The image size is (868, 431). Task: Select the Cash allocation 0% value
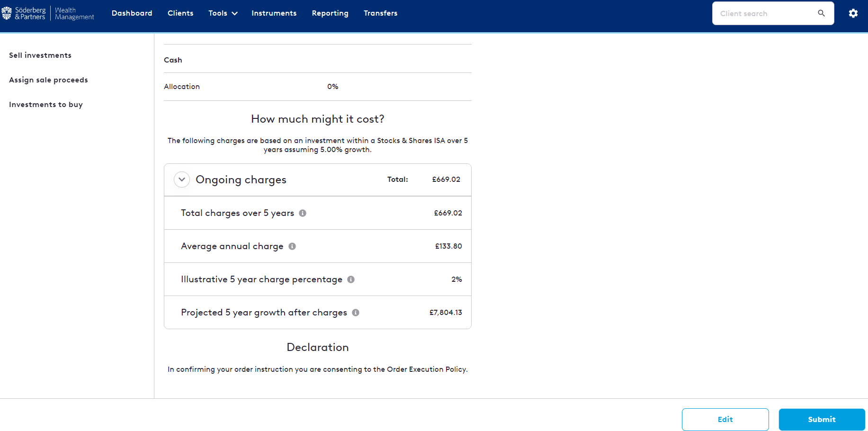coord(333,87)
